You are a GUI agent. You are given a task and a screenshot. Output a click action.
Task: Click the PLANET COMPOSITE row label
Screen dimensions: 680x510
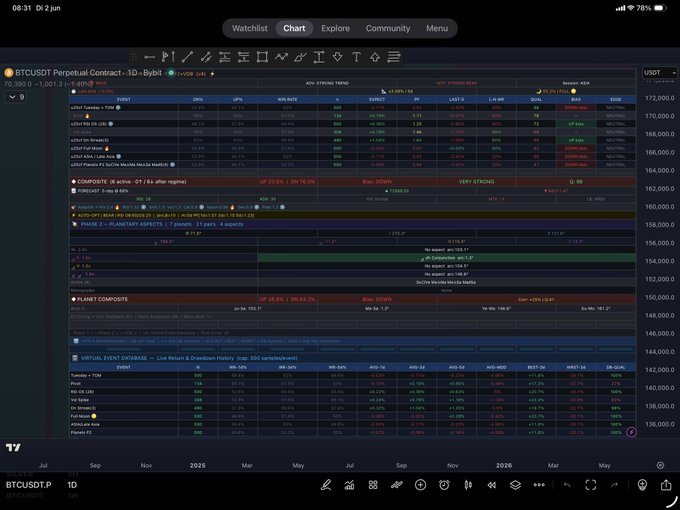coord(102,299)
